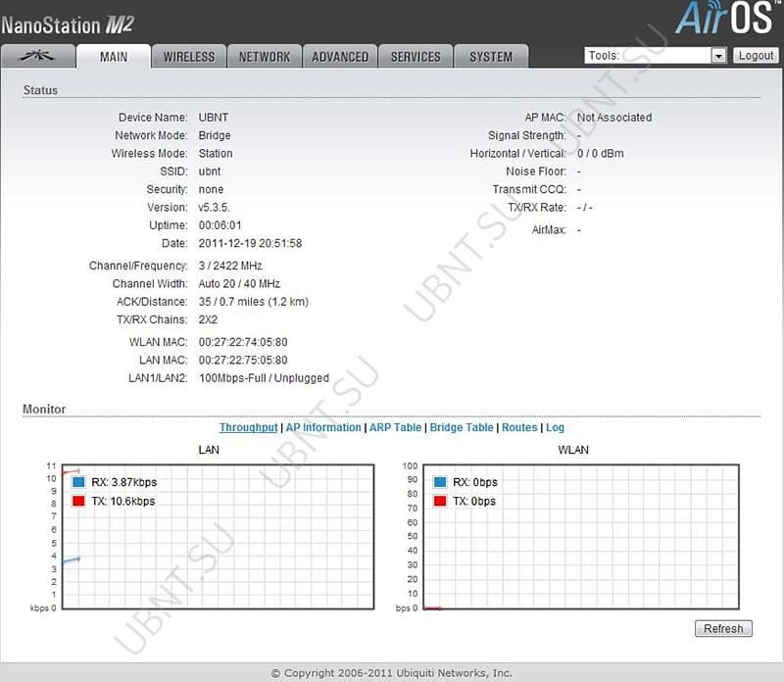Expand the Tools dropdown arrow

pos(718,56)
